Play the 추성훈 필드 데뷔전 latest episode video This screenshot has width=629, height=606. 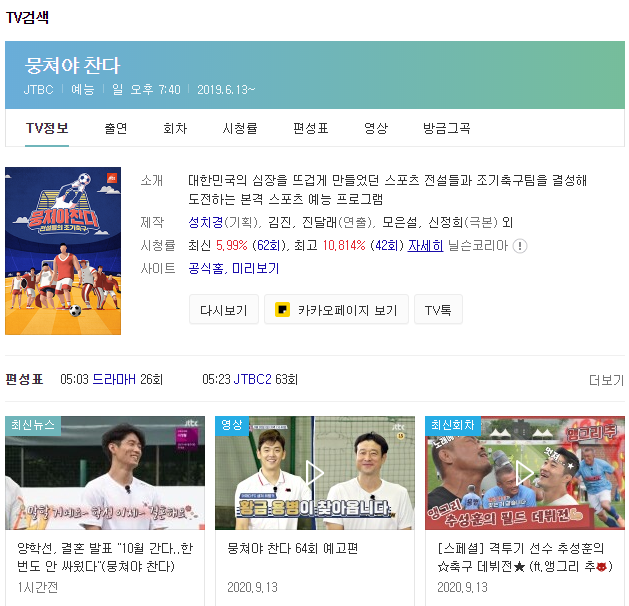point(525,473)
